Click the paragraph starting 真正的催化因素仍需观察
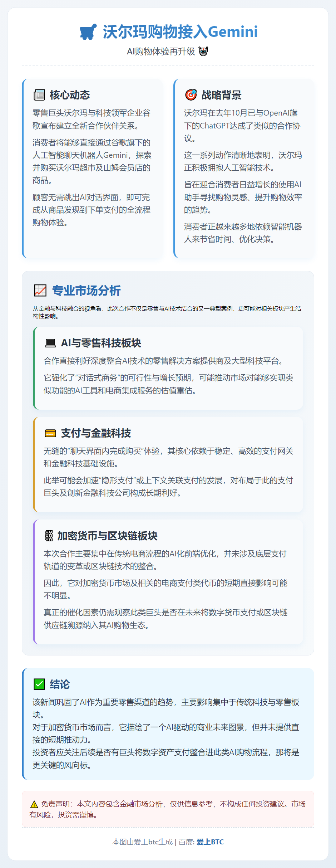The height and width of the screenshot is (868, 336). pos(165,619)
